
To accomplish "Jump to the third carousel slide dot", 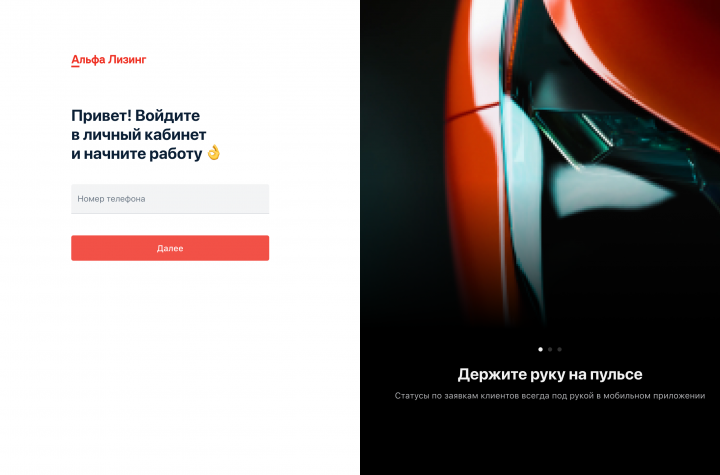I will tap(559, 350).
